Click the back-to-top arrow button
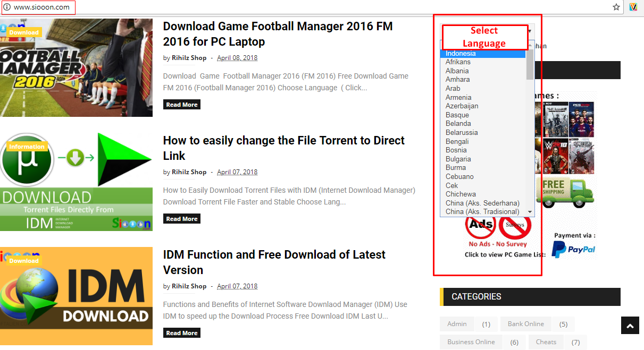Image resolution: width=644 pixels, height=350 pixels. pos(630,326)
